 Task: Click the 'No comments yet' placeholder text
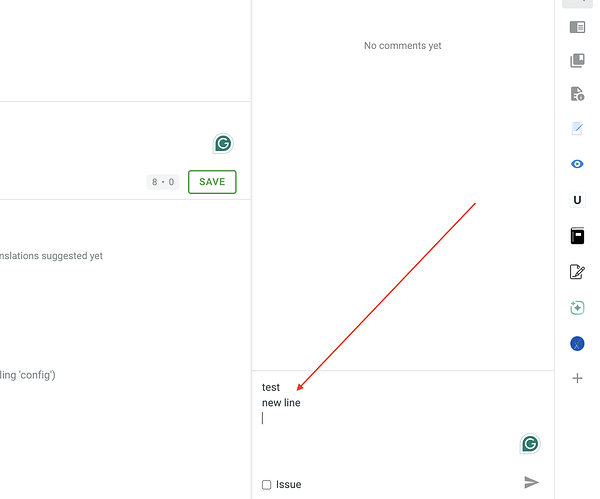pyautogui.click(x=403, y=46)
